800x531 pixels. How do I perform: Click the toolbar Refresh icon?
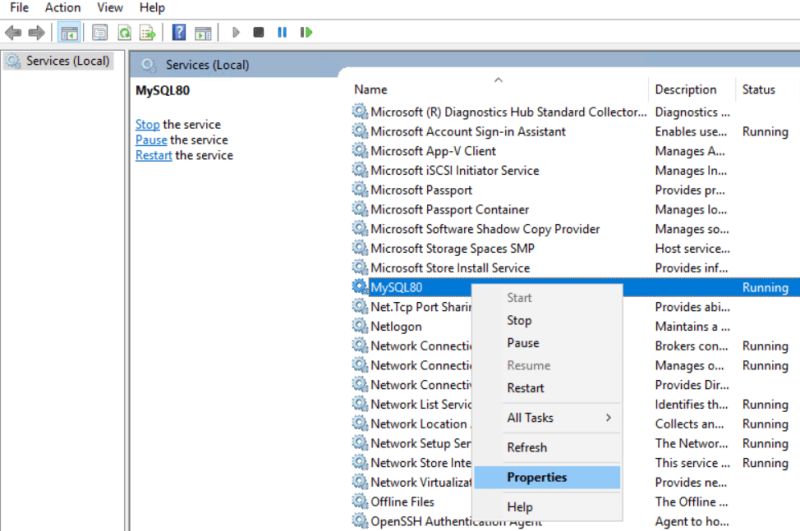pyautogui.click(x=124, y=33)
